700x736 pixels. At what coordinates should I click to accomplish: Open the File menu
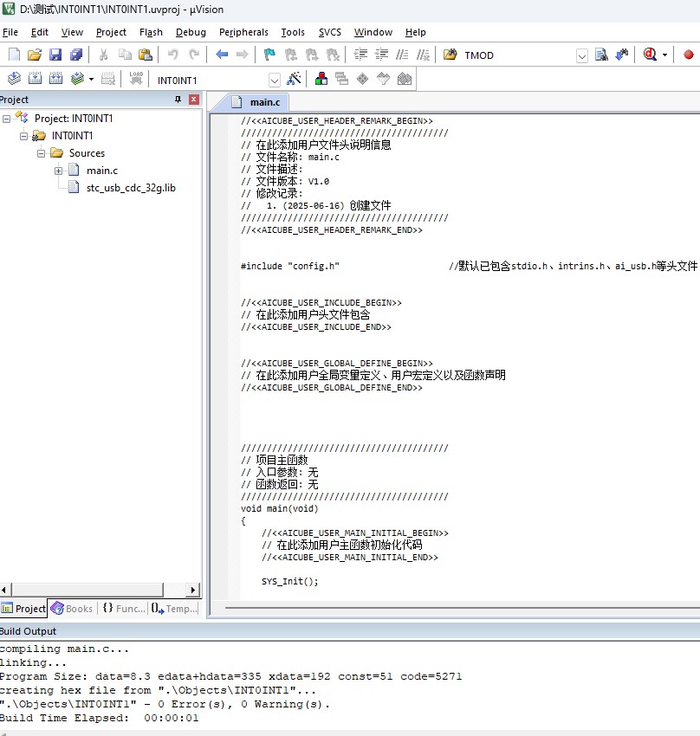(10, 32)
